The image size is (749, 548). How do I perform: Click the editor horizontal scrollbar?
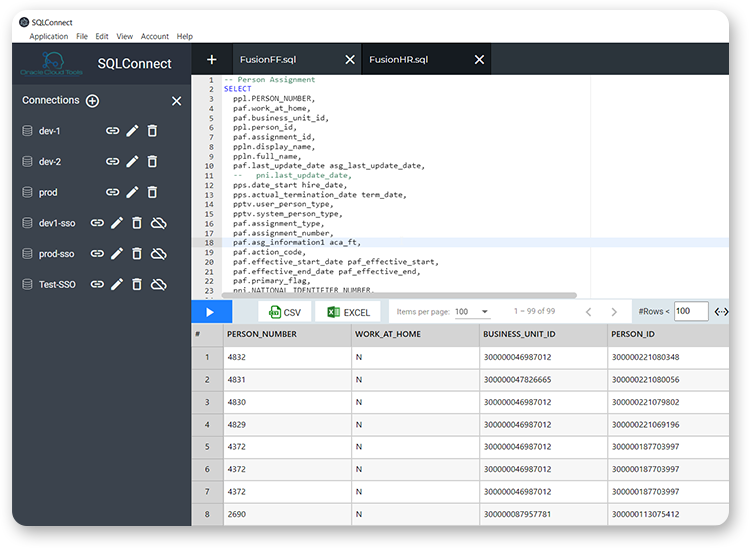coord(399,295)
